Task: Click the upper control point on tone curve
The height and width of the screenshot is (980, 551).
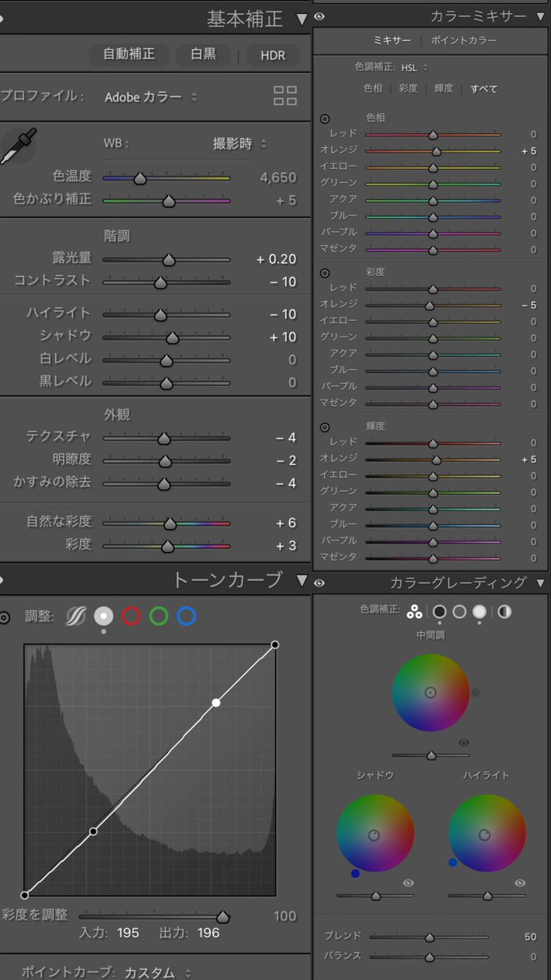Action: tap(216, 702)
